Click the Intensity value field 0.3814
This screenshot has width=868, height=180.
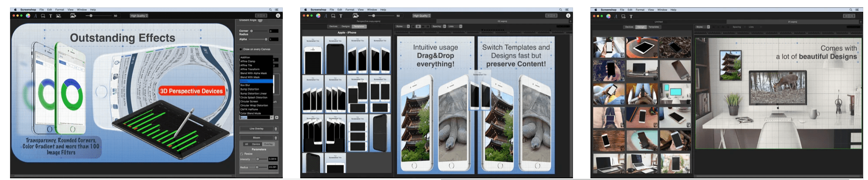coord(273,159)
